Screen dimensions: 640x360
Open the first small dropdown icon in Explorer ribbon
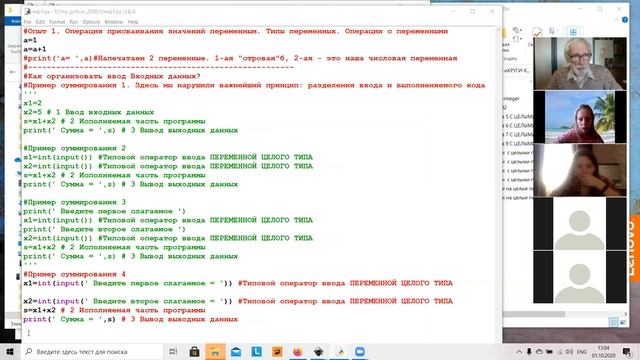(x=517, y=30)
